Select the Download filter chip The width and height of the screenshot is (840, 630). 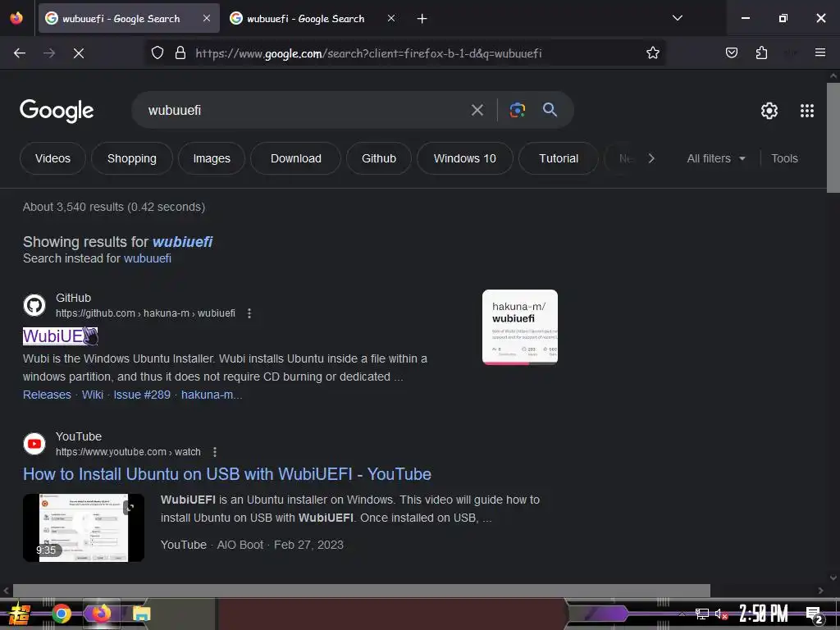click(295, 158)
